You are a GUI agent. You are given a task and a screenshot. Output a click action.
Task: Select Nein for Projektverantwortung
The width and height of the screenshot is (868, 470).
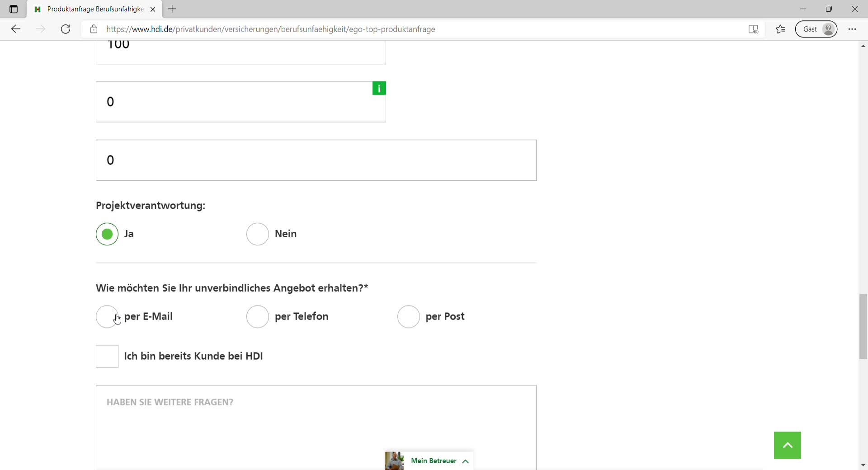click(258, 234)
